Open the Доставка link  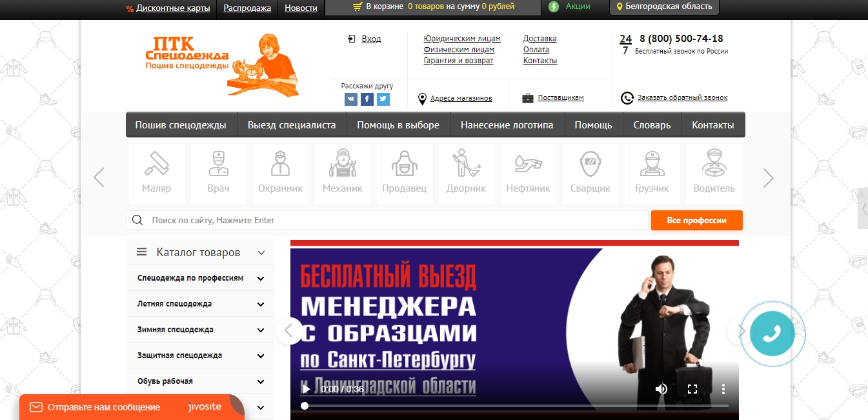tap(540, 39)
